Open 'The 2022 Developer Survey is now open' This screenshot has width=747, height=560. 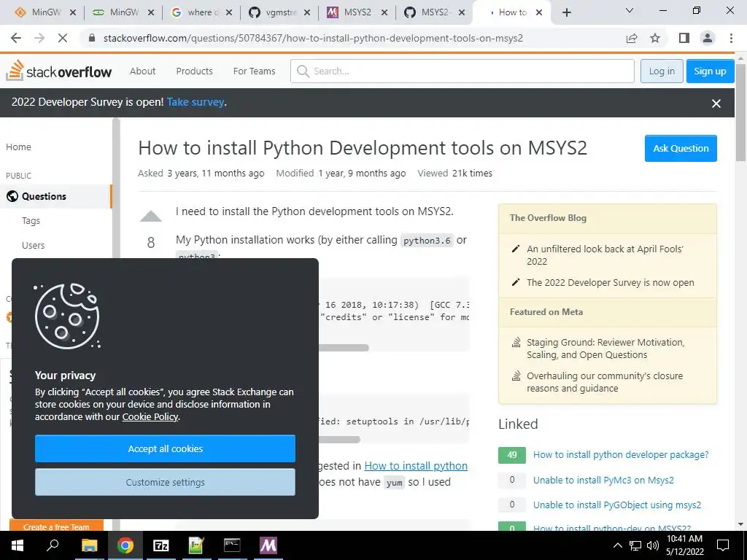coord(611,282)
